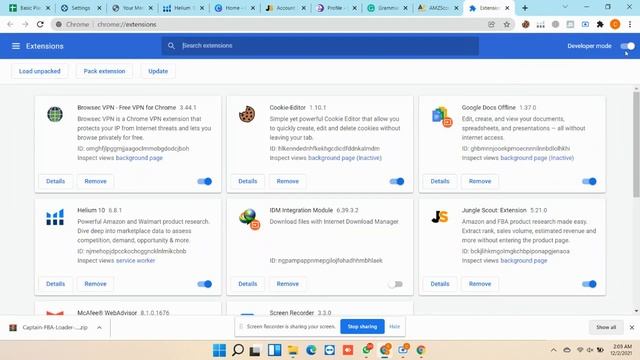Disable the Jungle Scout Extension
This screenshot has width=640, height=360.
coord(589,284)
